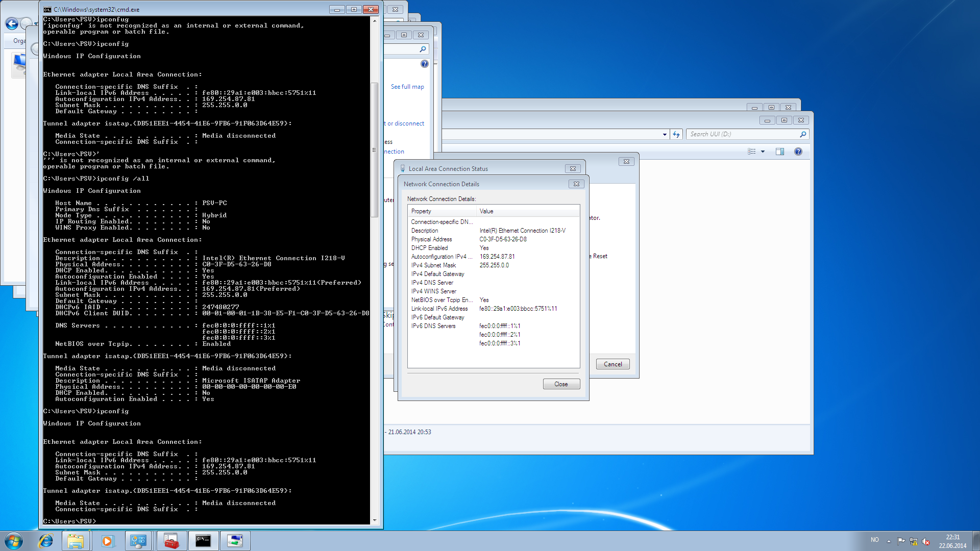Image resolution: width=980 pixels, height=551 pixels.
Task: Click the muted volume tray icon
Action: coord(926,541)
